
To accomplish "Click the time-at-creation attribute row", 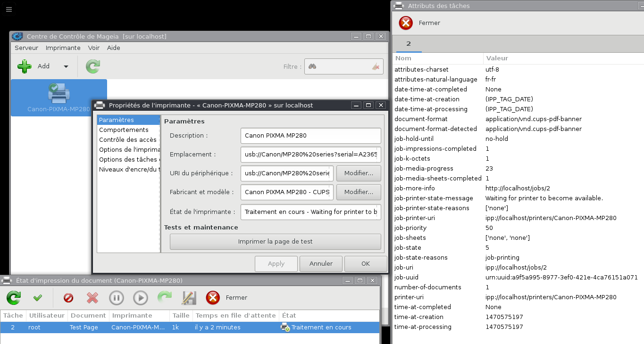I will tap(518, 317).
